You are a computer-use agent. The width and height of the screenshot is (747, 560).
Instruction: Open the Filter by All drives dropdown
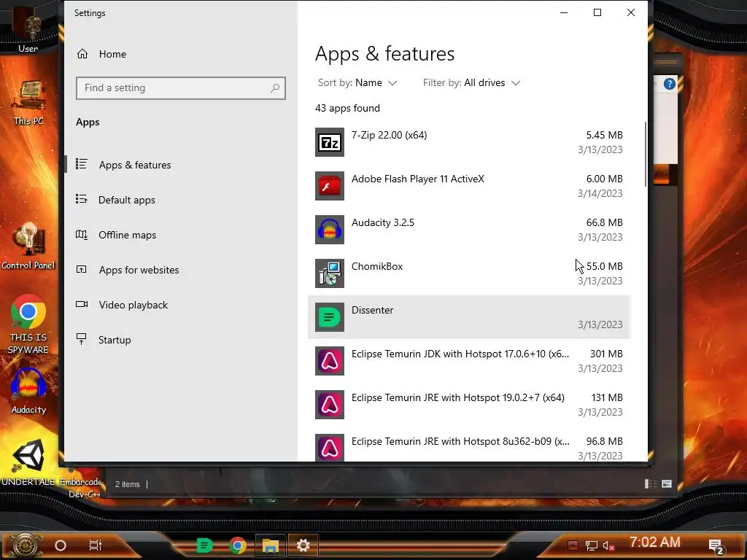pos(472,83)
